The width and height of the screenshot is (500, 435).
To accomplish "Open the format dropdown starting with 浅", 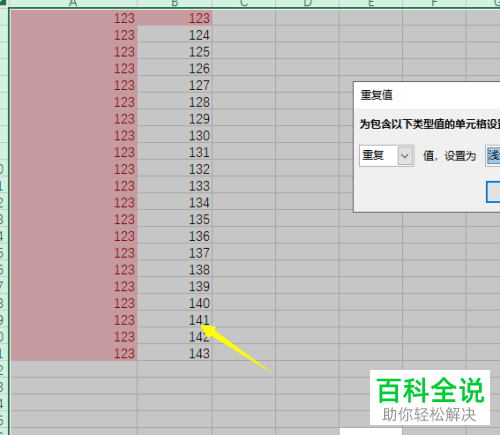I will (493, 155).
